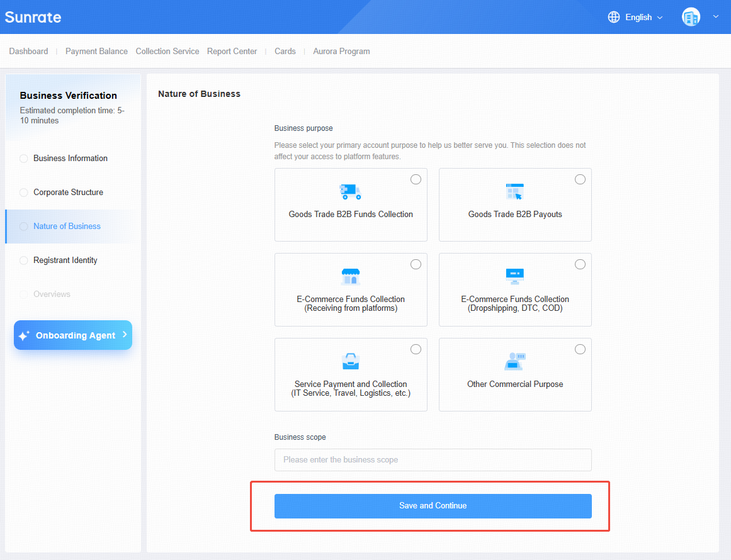Click the 'Other Commercial Purpose' label
Image resolution: width=731 pixels, height=560 pixels.
click(514, 384)
